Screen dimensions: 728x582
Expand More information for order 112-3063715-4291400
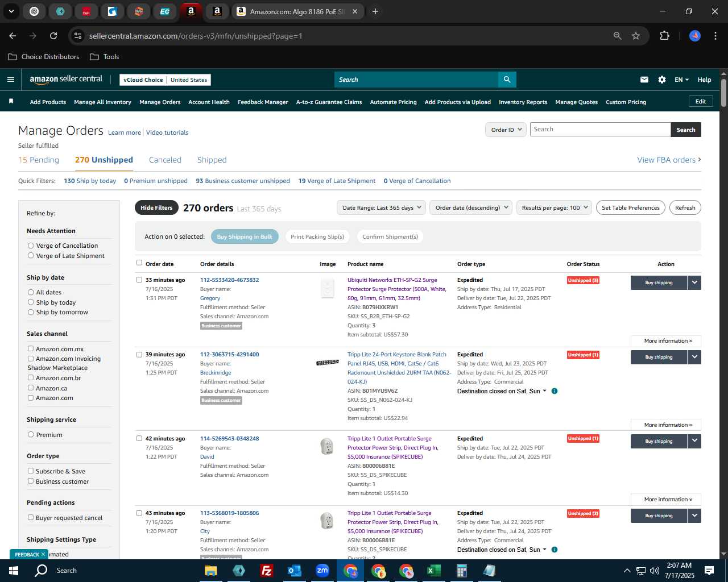(x=666, y=425)
